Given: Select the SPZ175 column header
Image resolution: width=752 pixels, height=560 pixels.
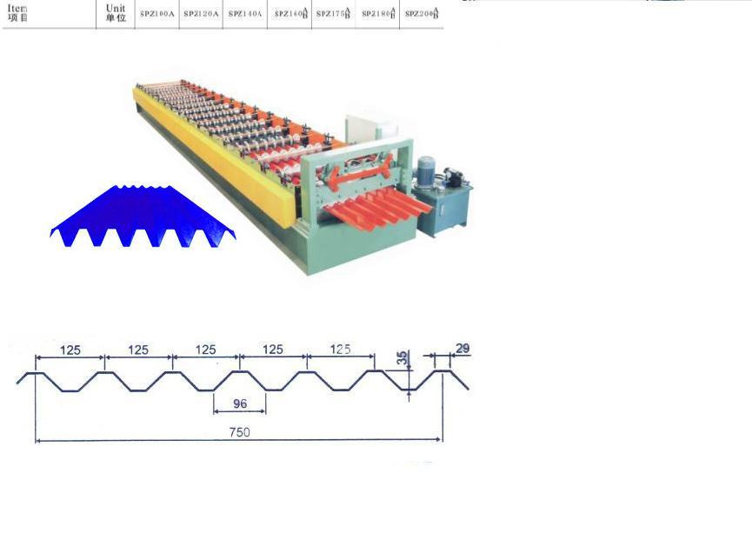Looking at the screenshot, I should coord(334,14).
